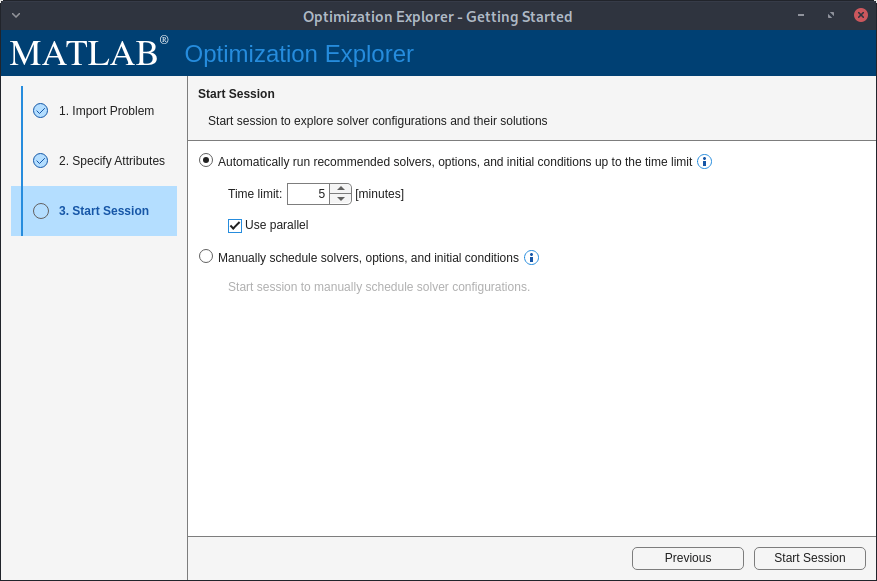Decrease time limit with down stepper arrow

tap(340, 198)
